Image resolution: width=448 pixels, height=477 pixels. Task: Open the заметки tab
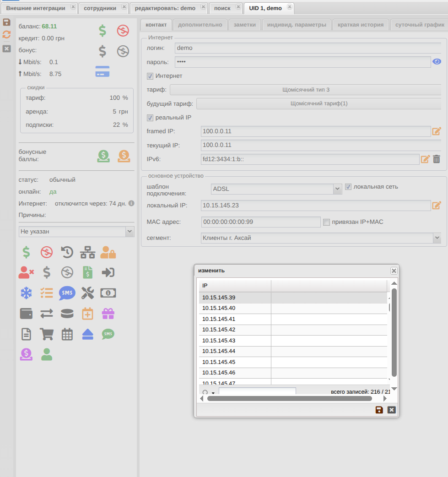pos(244,25)
